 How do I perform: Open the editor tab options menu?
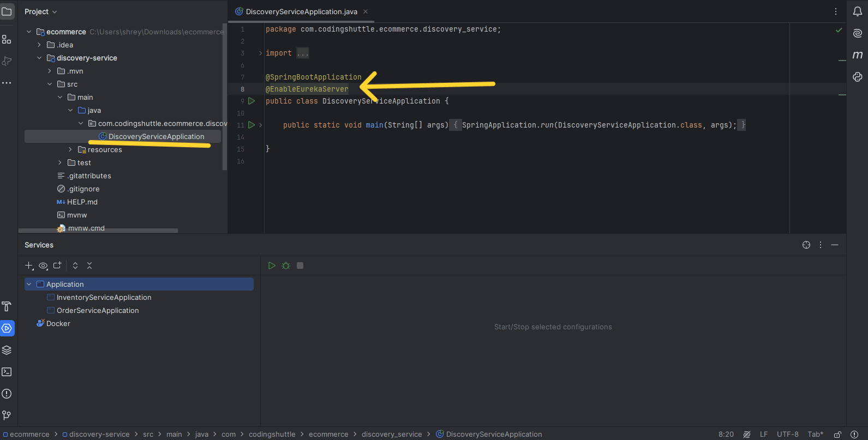(x=836, y=11)
